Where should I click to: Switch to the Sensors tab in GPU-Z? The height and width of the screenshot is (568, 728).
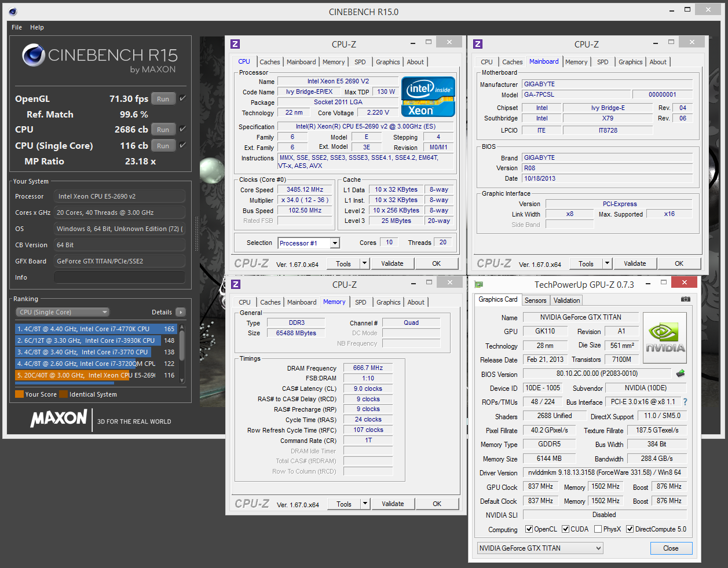535,301
